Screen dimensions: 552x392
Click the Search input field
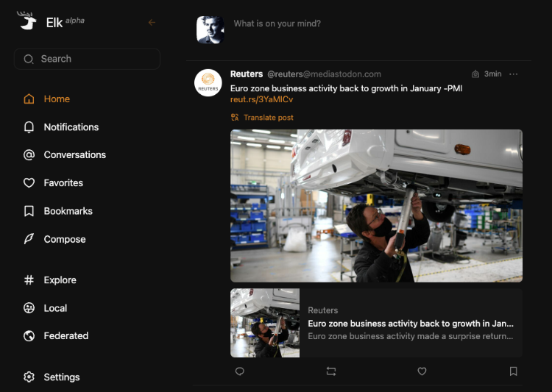pos(87,59)
